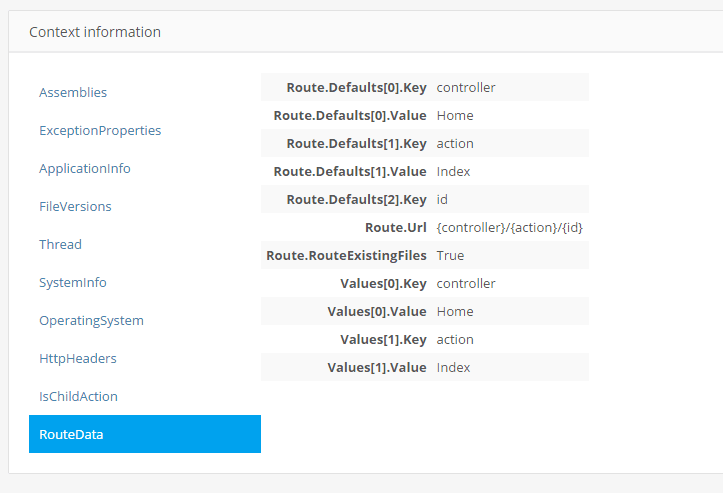Switch to ApplicationInfo section
723x493 pixels.
pyautogui.click(x=85, y=168)
